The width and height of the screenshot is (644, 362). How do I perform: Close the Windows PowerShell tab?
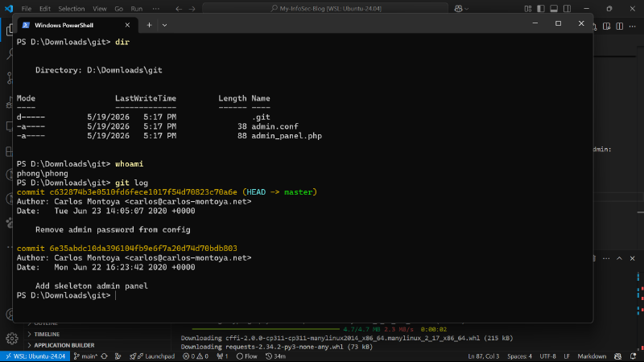pyautogui.click(x=127, y=25)
